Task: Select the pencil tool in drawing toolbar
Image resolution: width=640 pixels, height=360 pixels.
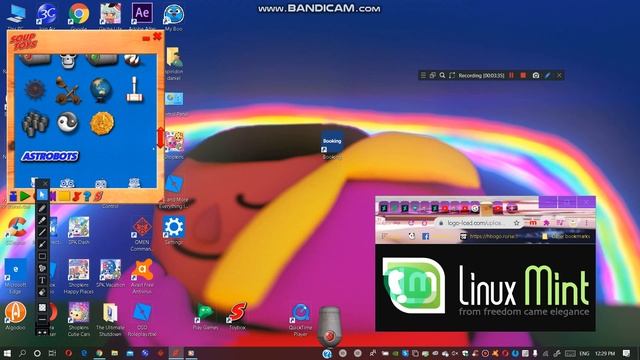Action: point(42,208)
